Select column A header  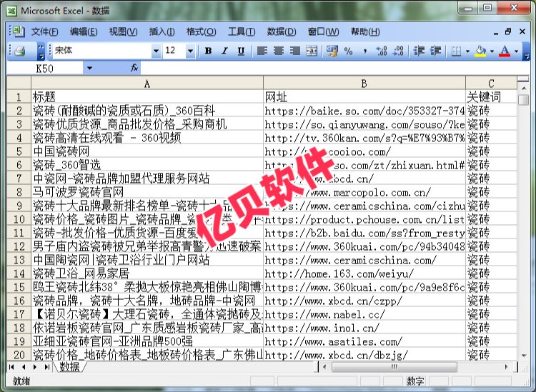point(147,84)
